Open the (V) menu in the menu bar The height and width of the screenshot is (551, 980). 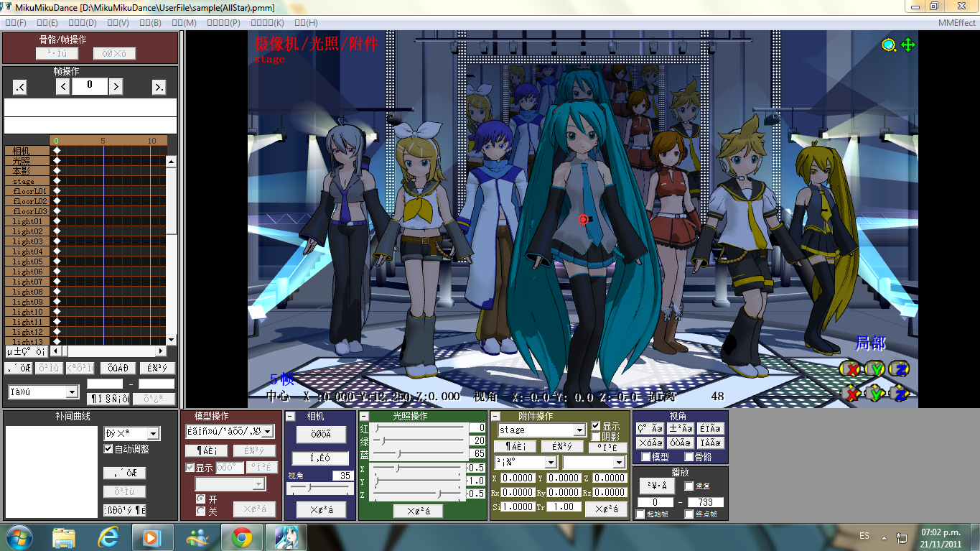coord(118,23)
